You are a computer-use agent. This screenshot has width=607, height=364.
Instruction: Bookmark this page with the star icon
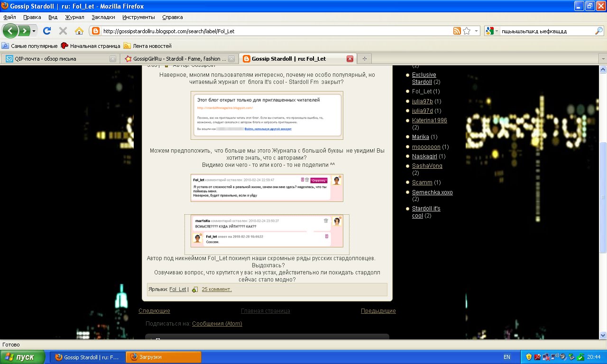[467, 31]
